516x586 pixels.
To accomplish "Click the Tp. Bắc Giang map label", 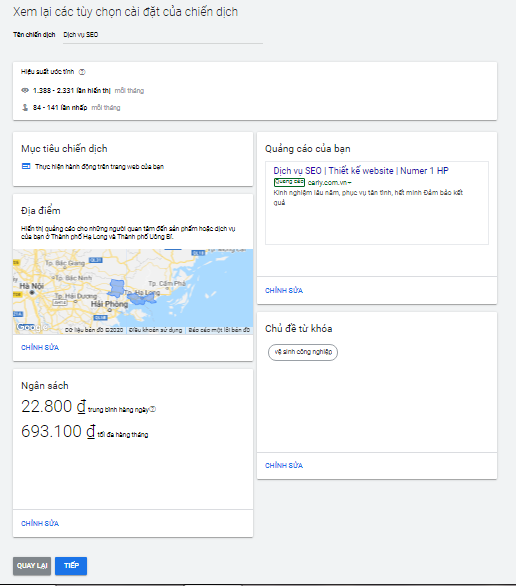I will [65, 263].
